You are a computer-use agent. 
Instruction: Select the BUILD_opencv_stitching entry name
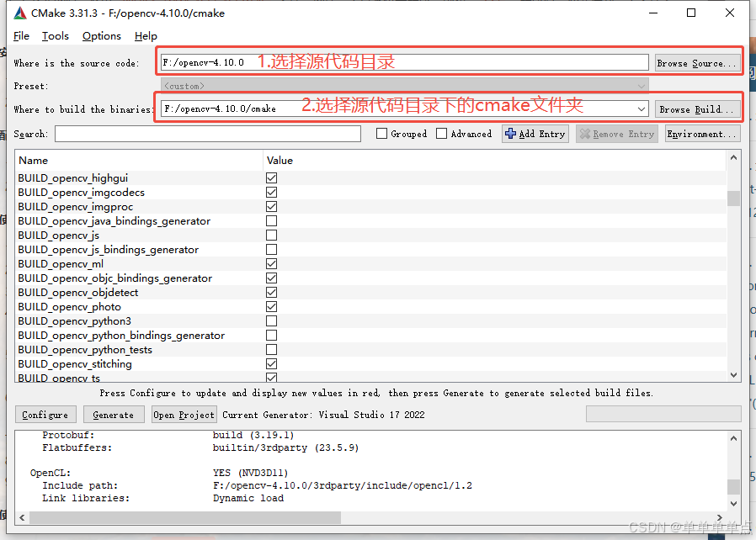(75, 364)
